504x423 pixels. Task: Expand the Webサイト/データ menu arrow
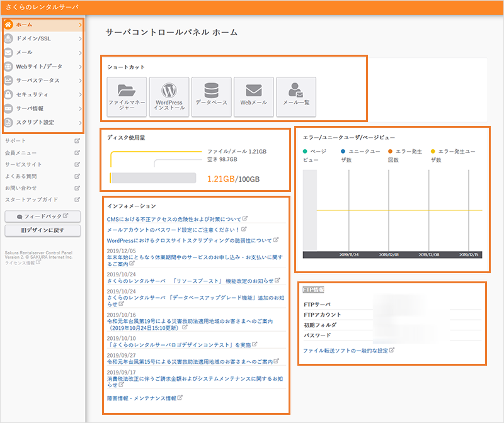[80, 67]
